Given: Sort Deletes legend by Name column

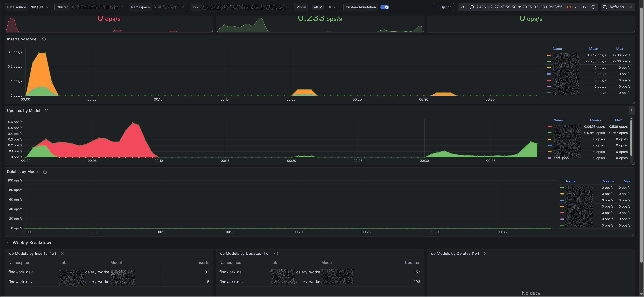Looking at the screenshot, I should [570, 181].
